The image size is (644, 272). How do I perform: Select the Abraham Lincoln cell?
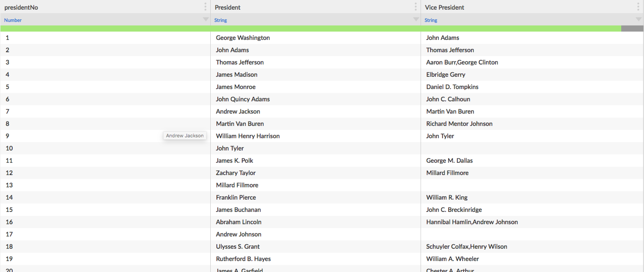[239, 222]
